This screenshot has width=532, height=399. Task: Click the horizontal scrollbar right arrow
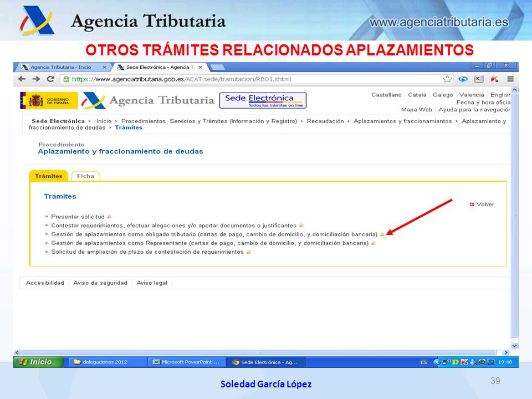coord(506,352)
